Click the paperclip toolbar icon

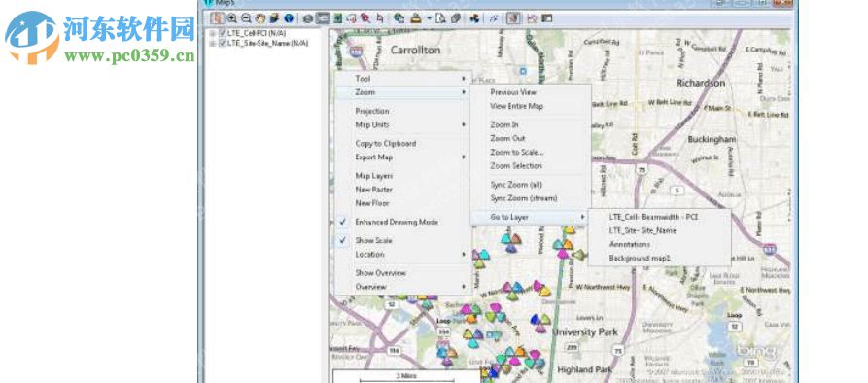(455, 18)
